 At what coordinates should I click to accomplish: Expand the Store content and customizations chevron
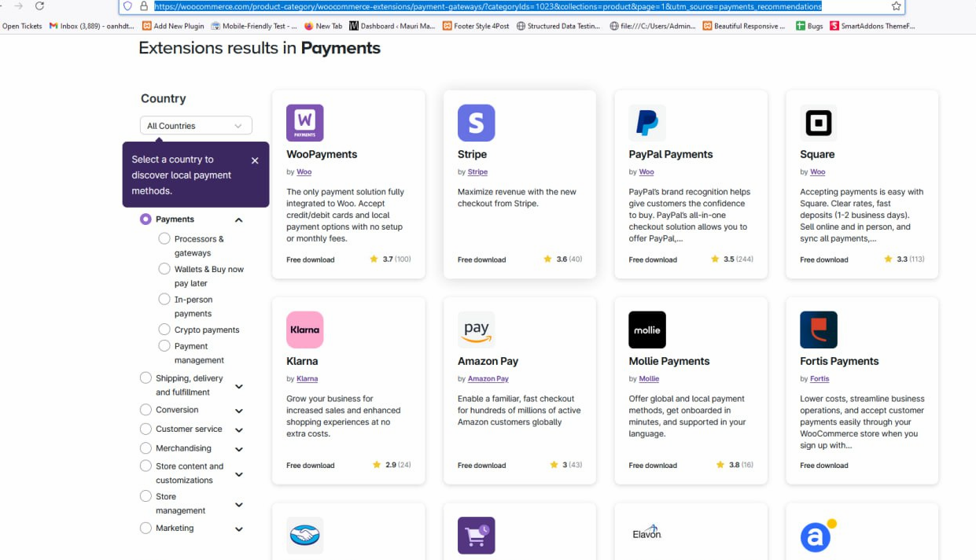(239, 474)
